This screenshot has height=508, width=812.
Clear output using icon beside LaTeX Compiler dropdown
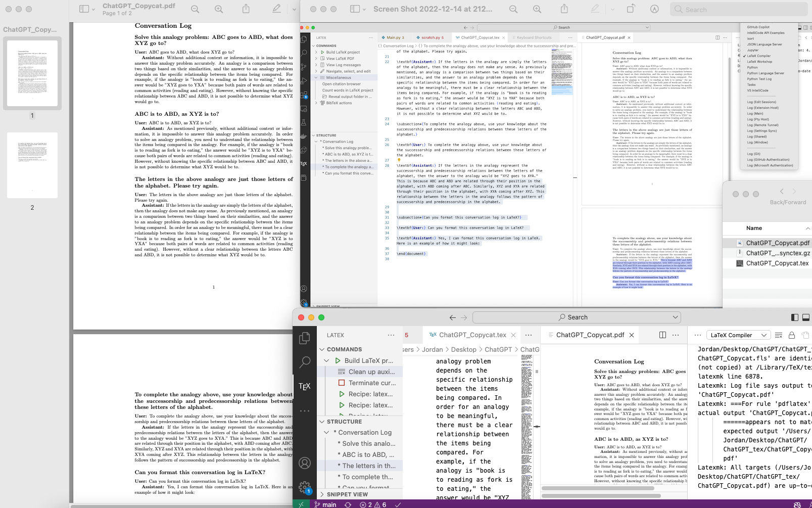(x=779, y=335)
